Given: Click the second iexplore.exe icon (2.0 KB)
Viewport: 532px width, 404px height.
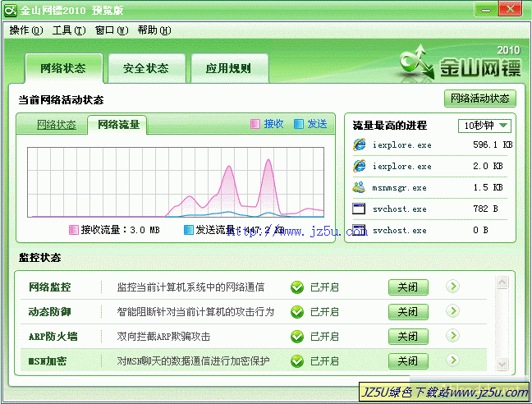Looking at the screenshot, I should pyautogui.click(x=360, y=166).
